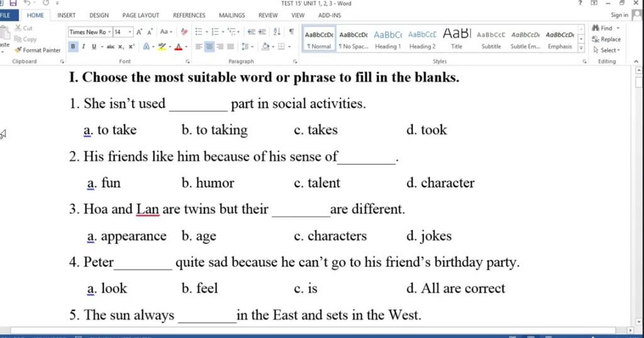Click Text Highlight Color marker icon
Image resolution: width=644 pixels, height=338 pixels.
(x=162, y=46)
